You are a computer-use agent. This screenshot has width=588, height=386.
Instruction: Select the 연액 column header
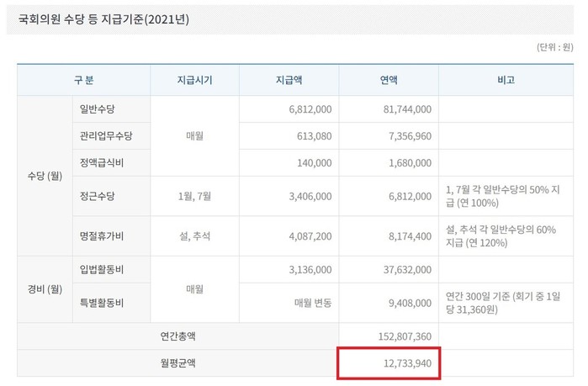pyautogui.click(x=389, y=81)
